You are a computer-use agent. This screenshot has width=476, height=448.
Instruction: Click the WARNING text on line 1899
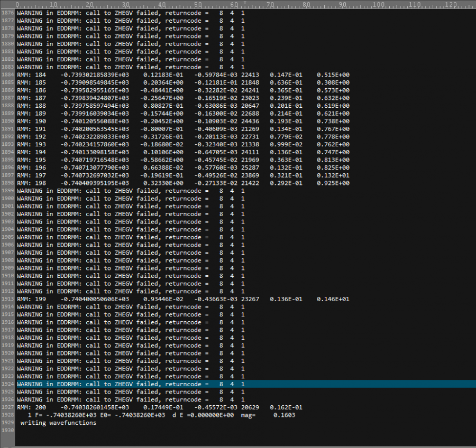[x=131, y=191]
